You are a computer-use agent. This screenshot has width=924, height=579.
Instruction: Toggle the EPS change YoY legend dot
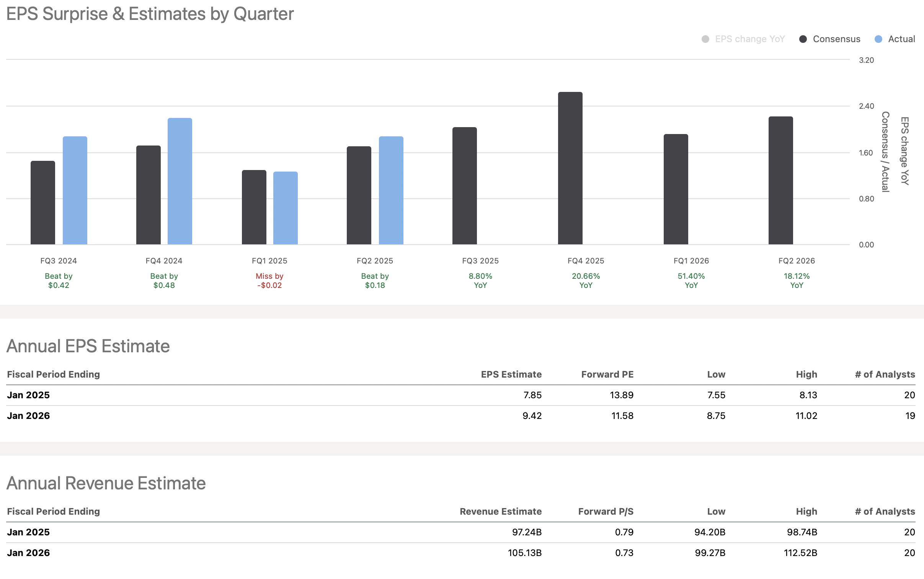705,39
